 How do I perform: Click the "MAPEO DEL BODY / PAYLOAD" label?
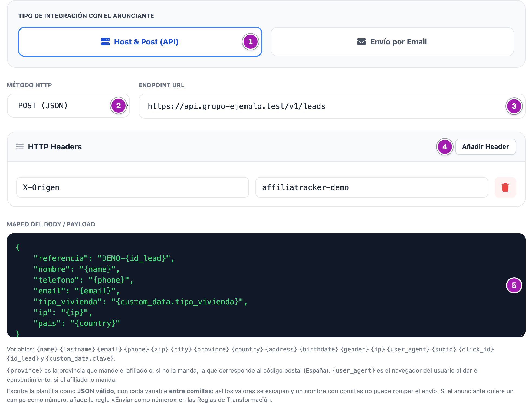coord(51,224)
